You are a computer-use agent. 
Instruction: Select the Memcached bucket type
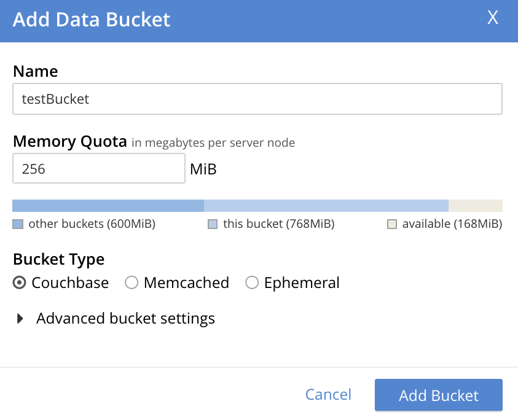click(x=131, y=282)
